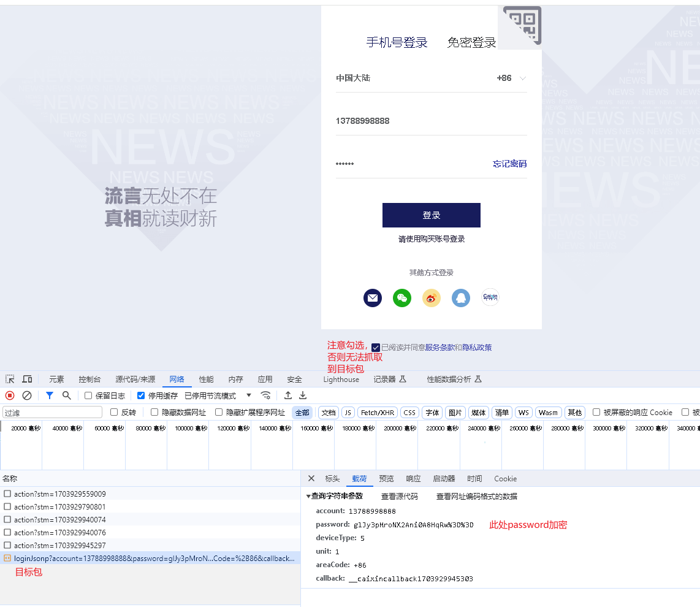
Task: Open the 元素 DevTools tab
Action: 56,379
